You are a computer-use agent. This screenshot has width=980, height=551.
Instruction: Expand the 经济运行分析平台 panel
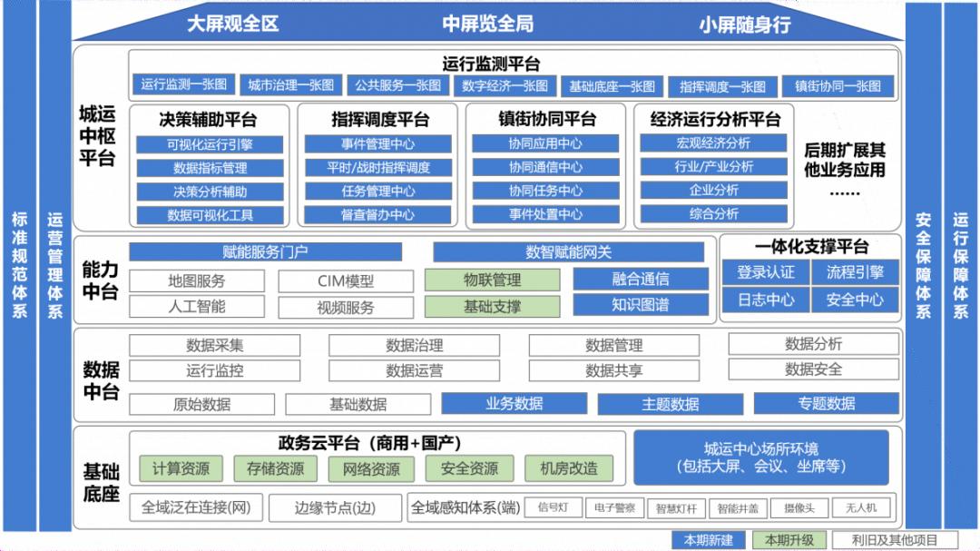[x=714, y=117]
